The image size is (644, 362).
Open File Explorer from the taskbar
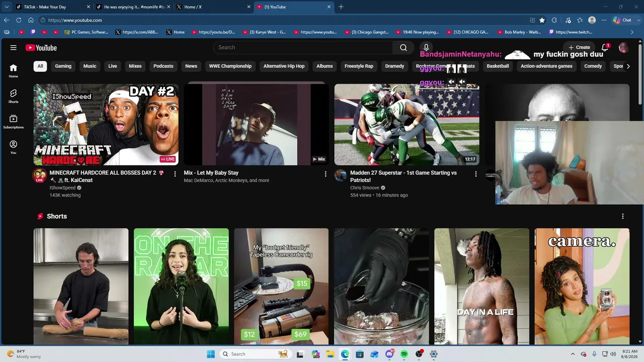tap(330, 354)
